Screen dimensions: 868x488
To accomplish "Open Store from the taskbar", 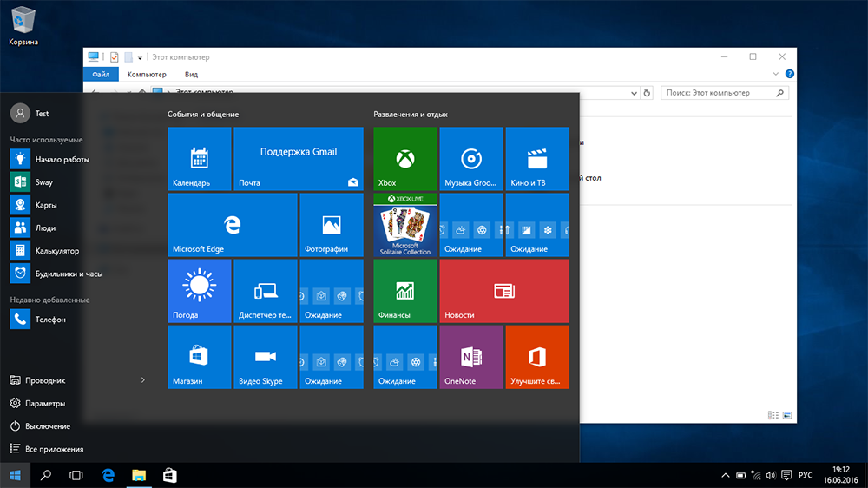I will [x=169, y=475].
